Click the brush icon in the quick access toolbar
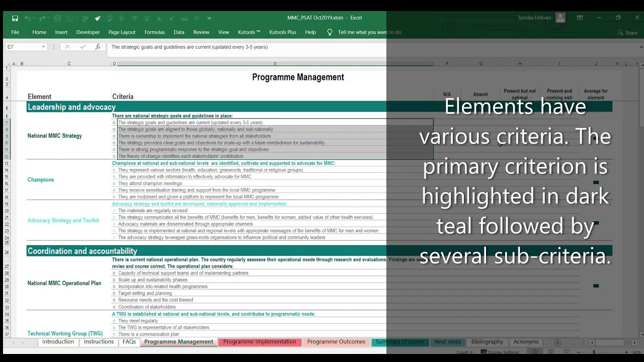The image size is (644, 362). tap(98, 19)
